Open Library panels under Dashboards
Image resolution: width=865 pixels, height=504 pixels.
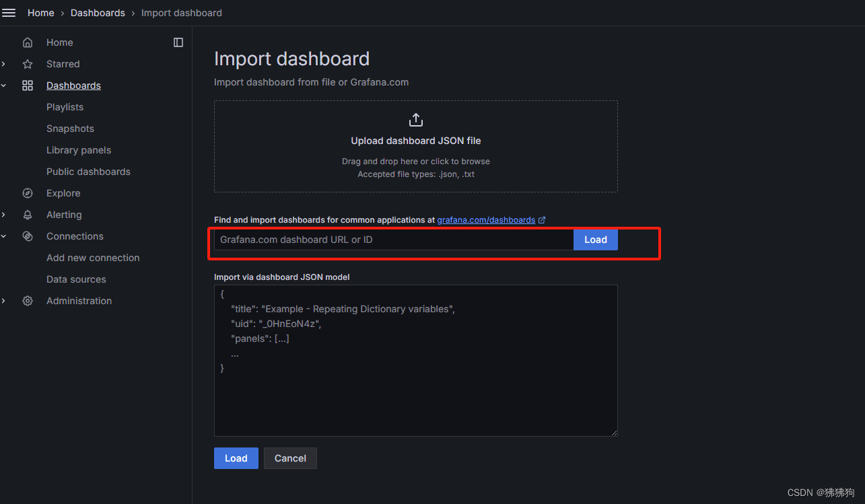(79, 150)
